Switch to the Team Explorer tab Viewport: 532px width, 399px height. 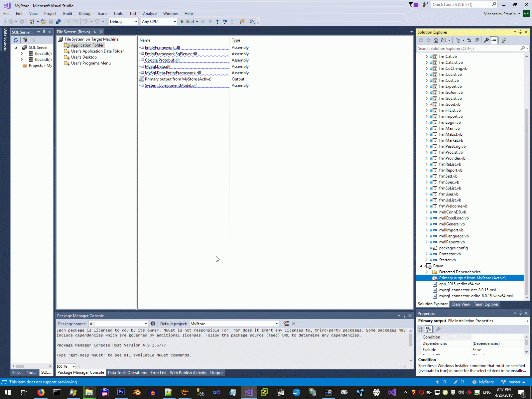click(486, 304)
